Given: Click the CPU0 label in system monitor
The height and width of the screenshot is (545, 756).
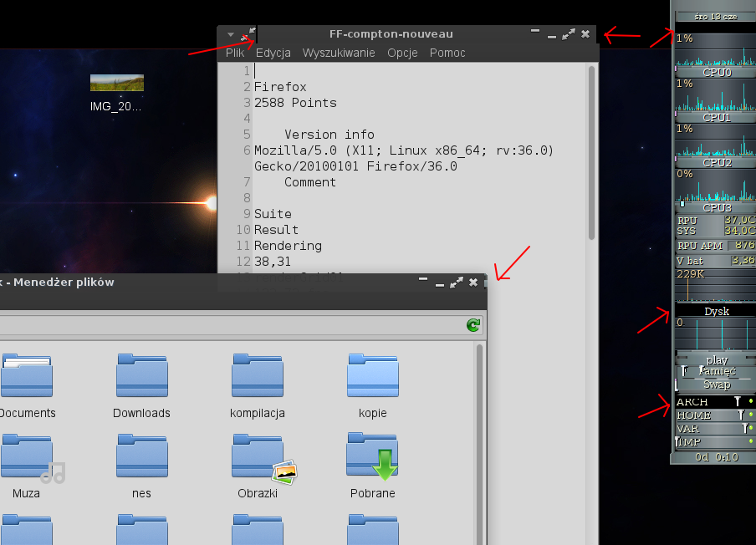Looking at the screenshot, I should (716, 73).
